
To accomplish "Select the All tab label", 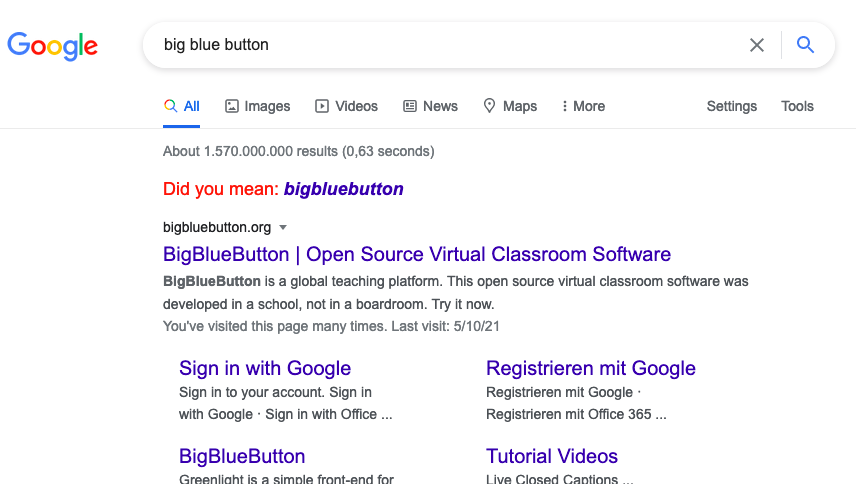I will [192, 106].
